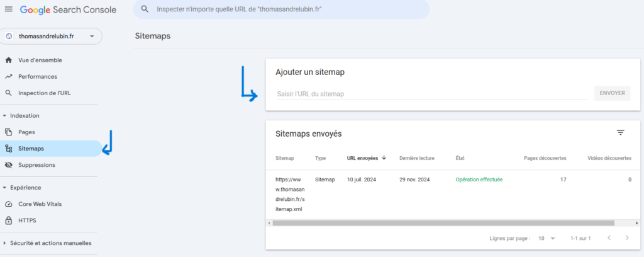Open the Lignes par page dropdown
Viewport: 644px width, 257px height.
(547, 239)
